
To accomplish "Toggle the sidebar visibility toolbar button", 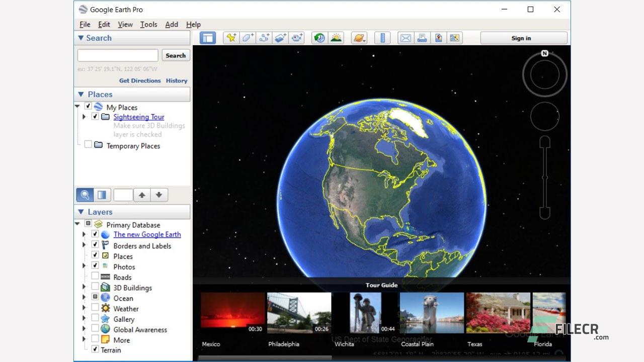I will (x=208, y=38).
